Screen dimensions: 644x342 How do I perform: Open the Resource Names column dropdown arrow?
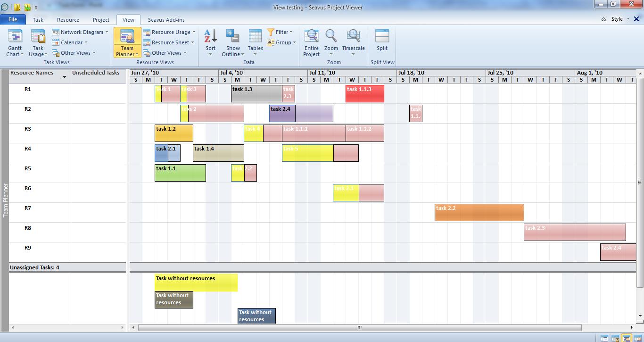[65, 77]
